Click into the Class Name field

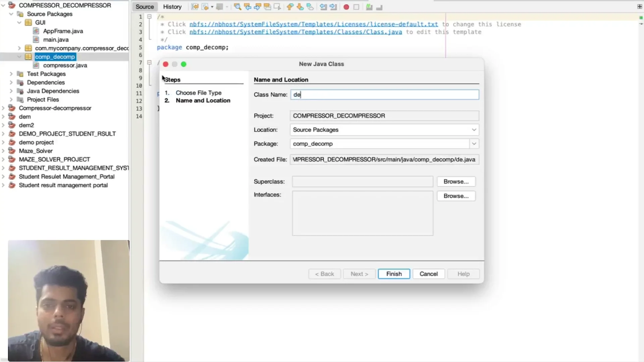point(384,95)
